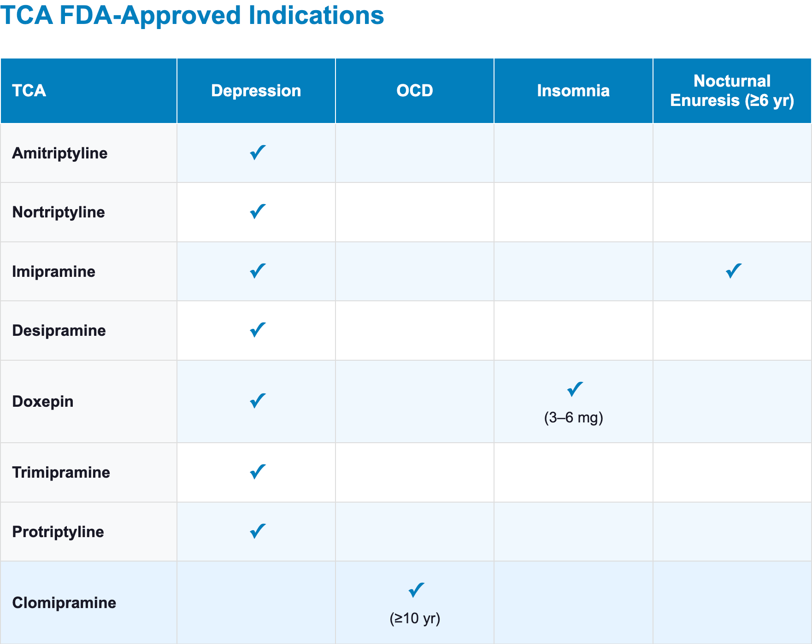Click the Doxepin row label
This screenshot has width=812, height=644.
(x=43, y=401)
